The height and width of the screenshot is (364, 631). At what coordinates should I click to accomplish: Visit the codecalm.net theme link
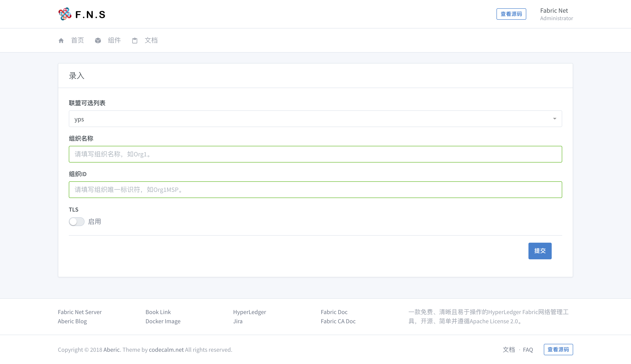(x=166, y=350)
